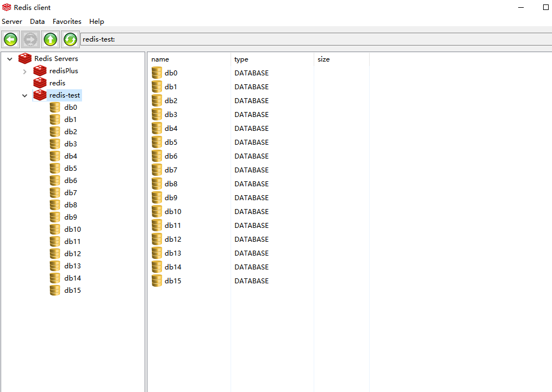
Task: Click the db1 database icon in list
Action: 157,86
